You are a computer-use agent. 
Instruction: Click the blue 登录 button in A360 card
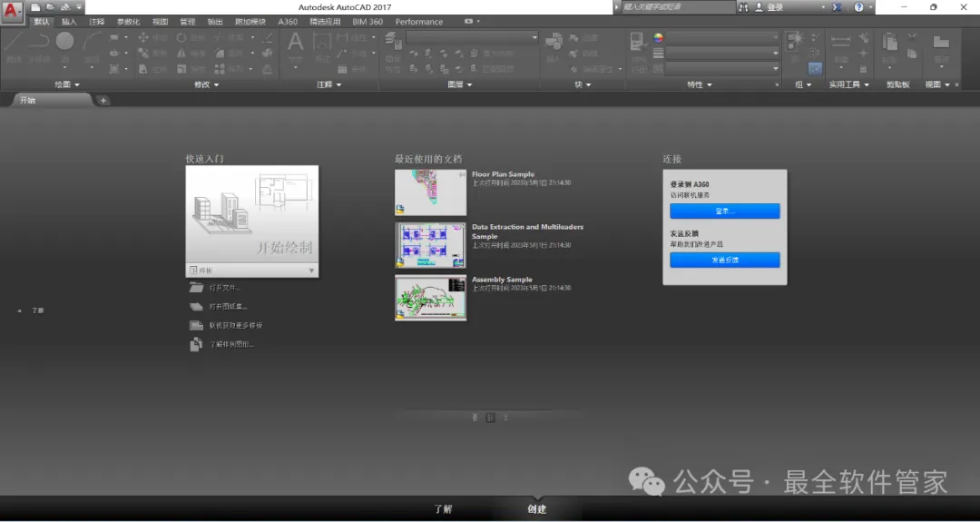tap(724, 212)
